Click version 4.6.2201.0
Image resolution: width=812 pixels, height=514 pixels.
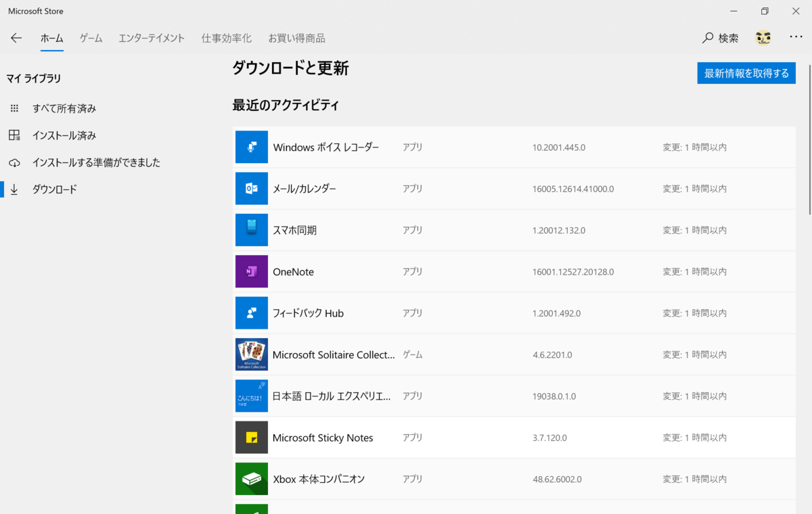(552, 354)
